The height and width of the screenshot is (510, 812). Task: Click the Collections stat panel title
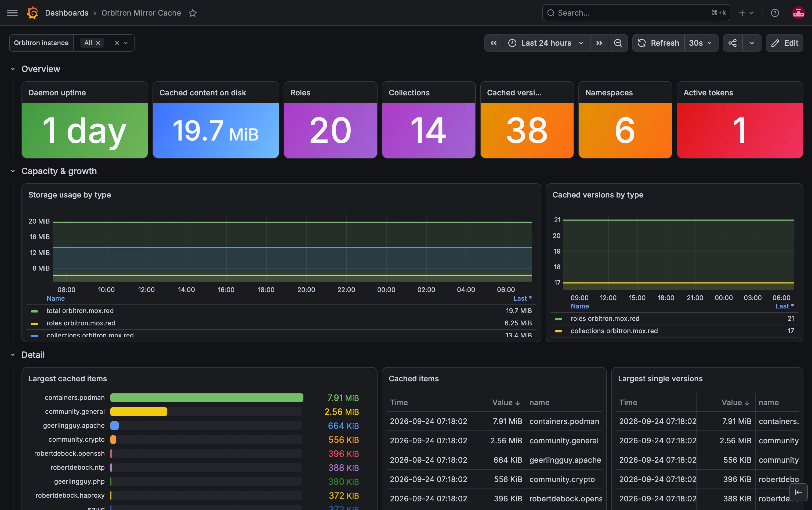409,93
